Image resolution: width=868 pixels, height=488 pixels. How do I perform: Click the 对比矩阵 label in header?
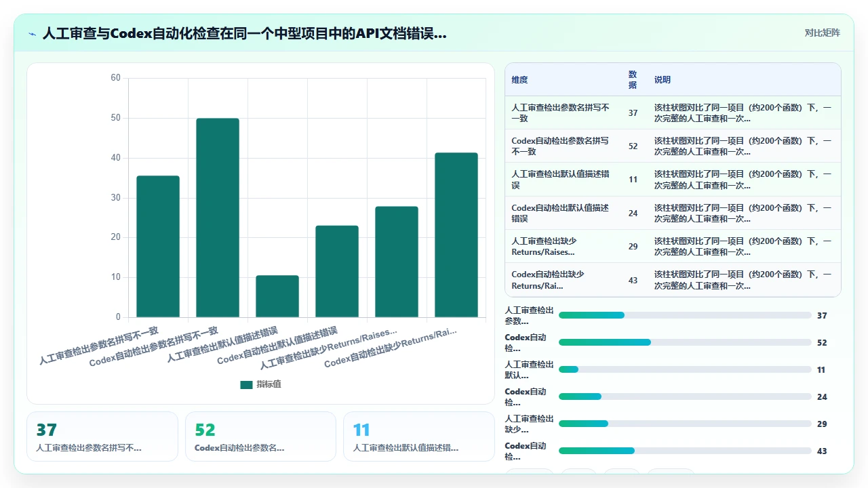coord(822,33)
